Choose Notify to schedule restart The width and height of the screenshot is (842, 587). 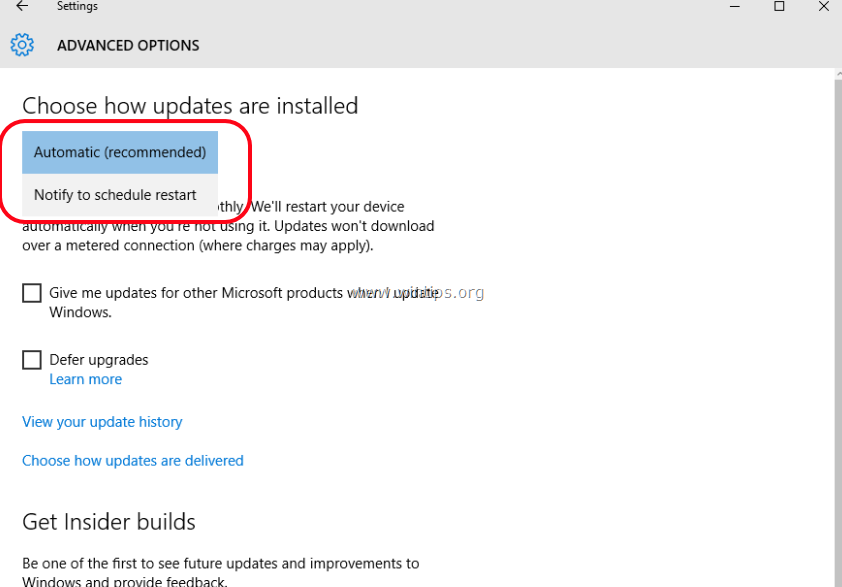click(115, 195)
